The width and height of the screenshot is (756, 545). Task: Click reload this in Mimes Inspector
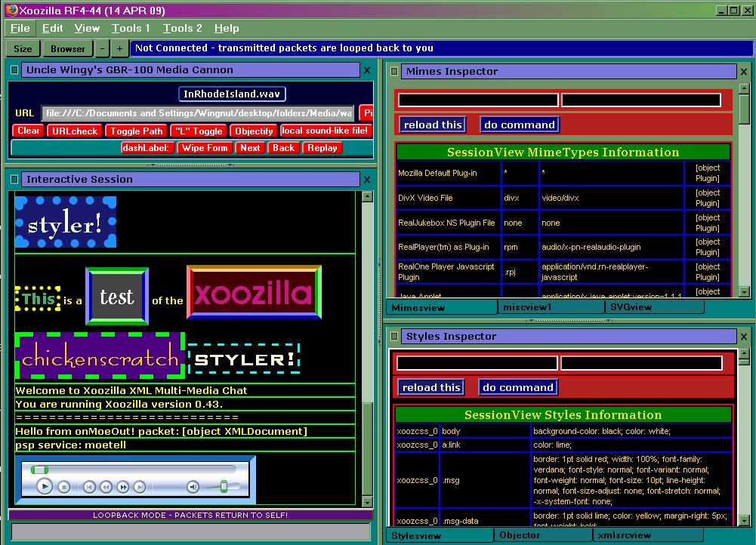[433, 125]
